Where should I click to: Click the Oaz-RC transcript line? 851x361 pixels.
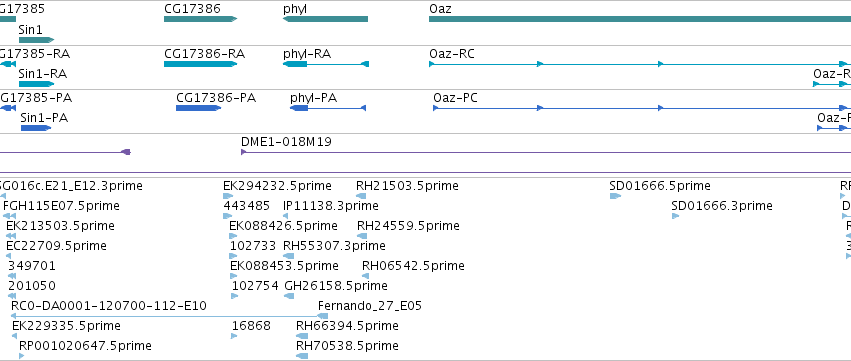(x=640, y=64)
